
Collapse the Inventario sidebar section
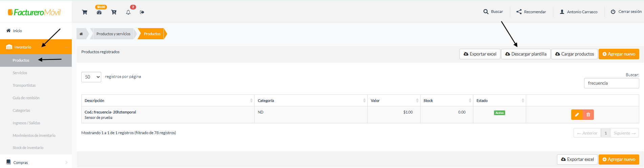point(36,47)
